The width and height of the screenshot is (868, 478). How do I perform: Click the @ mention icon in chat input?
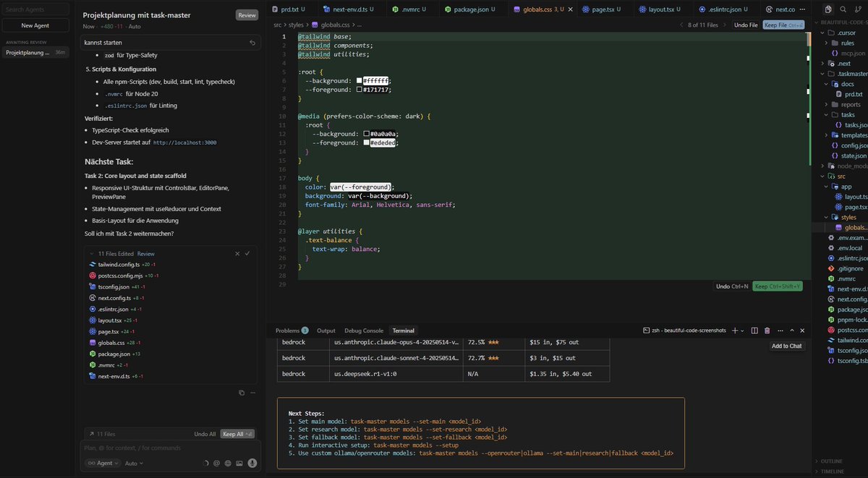point(216,463)
